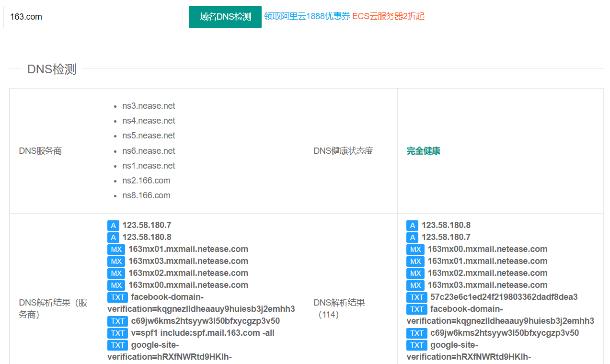Click the DNS检测 section heading

pos(52,69)
